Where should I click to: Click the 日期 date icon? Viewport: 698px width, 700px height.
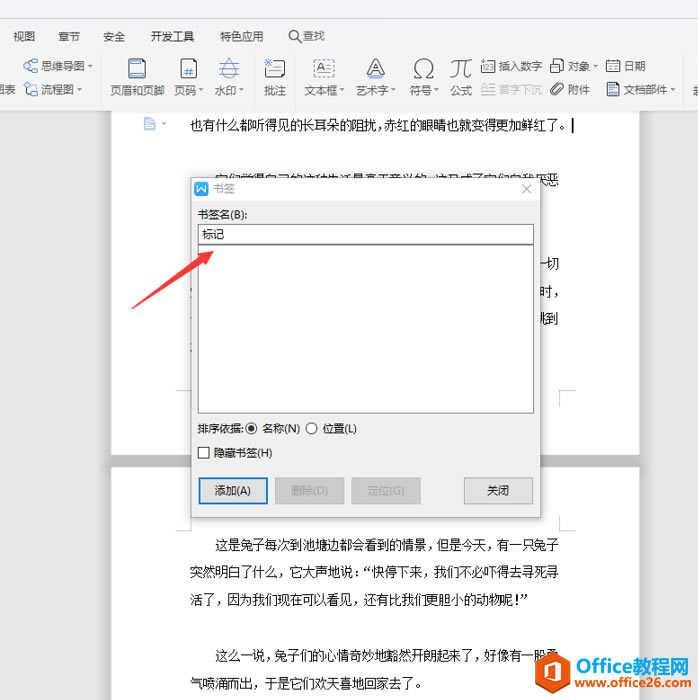coord(613,66)
